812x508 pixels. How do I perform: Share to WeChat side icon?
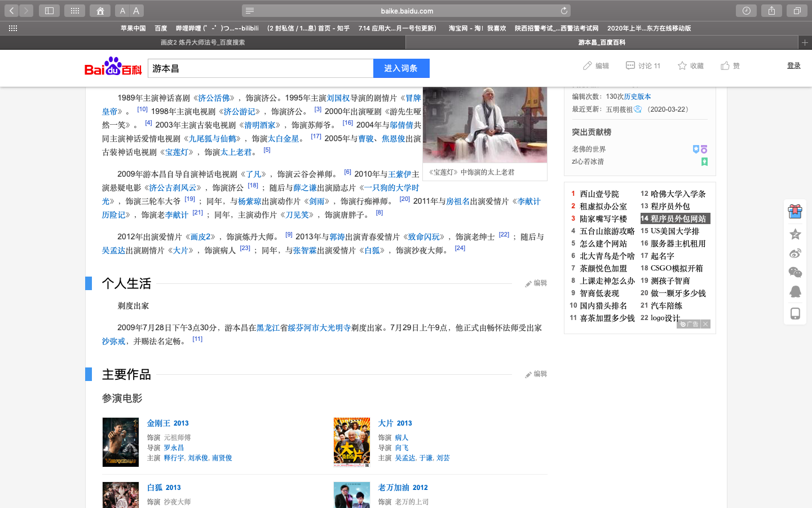[x=795, y=273]
